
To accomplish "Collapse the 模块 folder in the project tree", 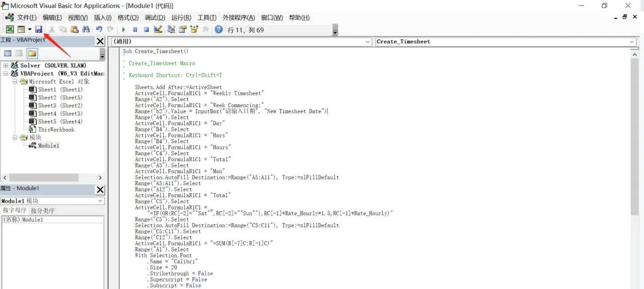I will 15,137.
